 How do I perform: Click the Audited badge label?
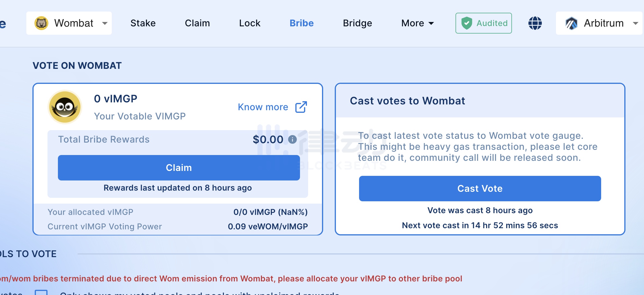coord(492,23)
